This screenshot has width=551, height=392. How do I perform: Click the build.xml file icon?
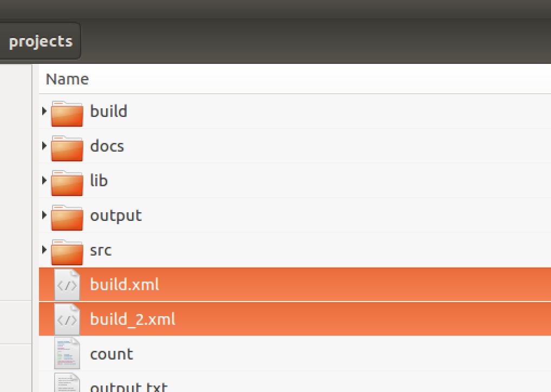pyautogui.click(x=67, y=285)
